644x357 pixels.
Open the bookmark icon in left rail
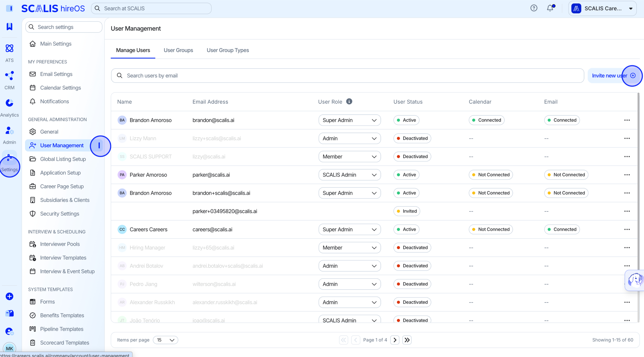point(9,27)
